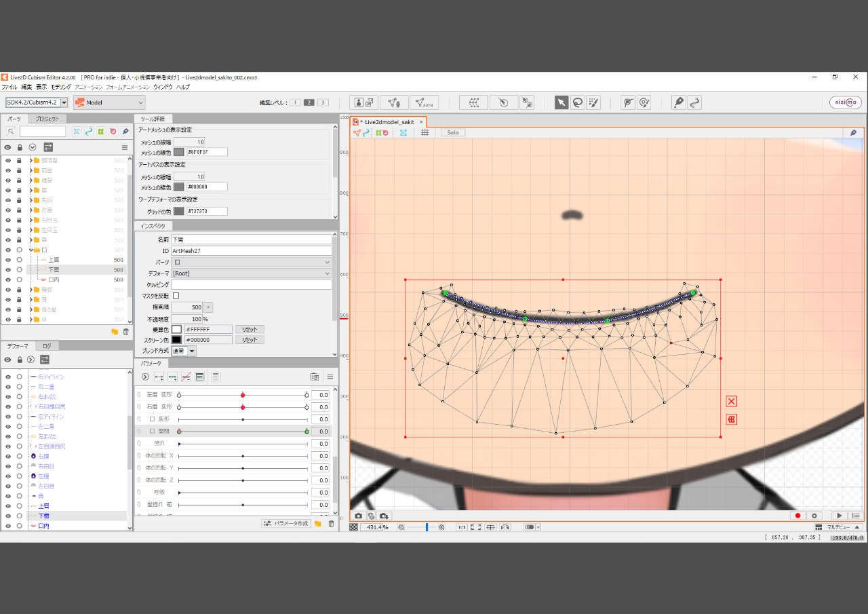Click the create rotation deformer icon
Image resolution: width=868 pixels, height=614 pixels.
coord(503,102)
